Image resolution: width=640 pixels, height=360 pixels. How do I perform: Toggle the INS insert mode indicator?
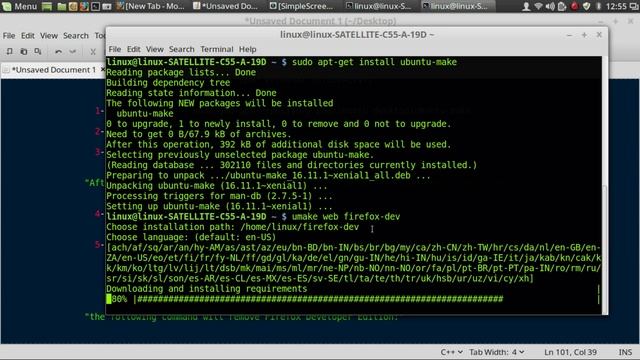pos(625,352)
